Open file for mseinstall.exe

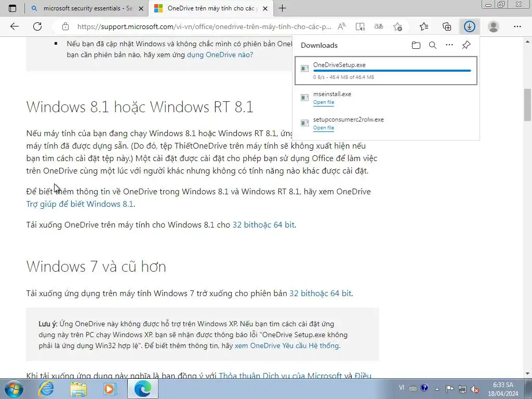click(x=323, y=102)
